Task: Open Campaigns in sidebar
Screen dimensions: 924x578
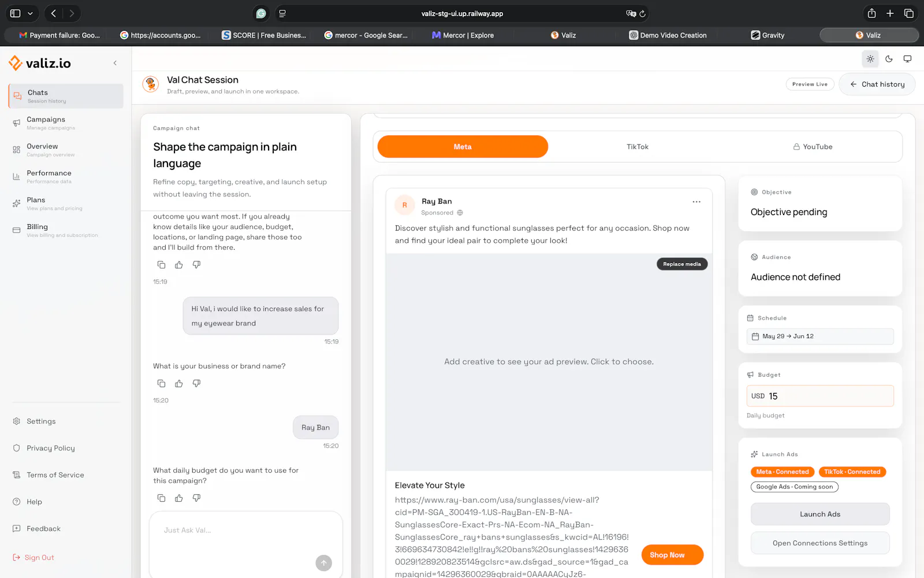Action: tap(66, 123)
